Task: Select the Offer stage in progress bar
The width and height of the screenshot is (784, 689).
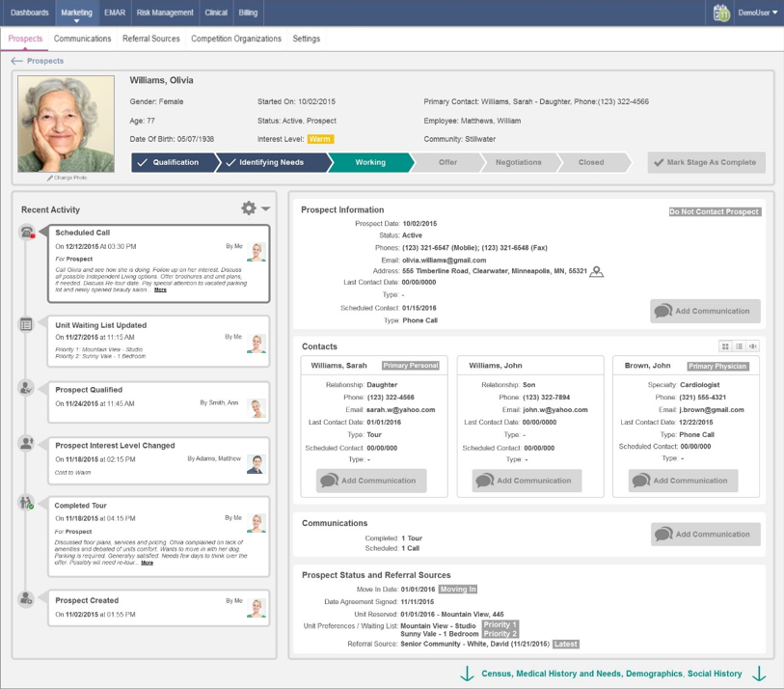Action: point(447,162)
